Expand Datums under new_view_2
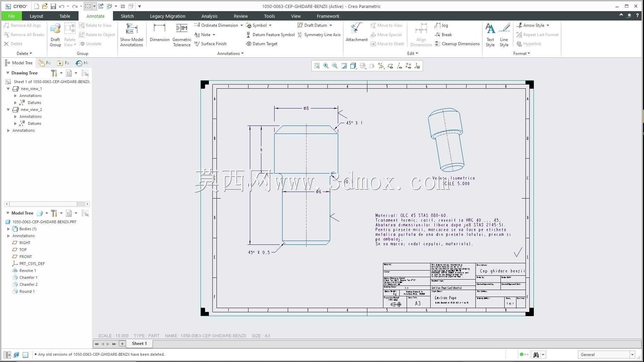The height and width of the screenshot is (362, 644). 15,123
